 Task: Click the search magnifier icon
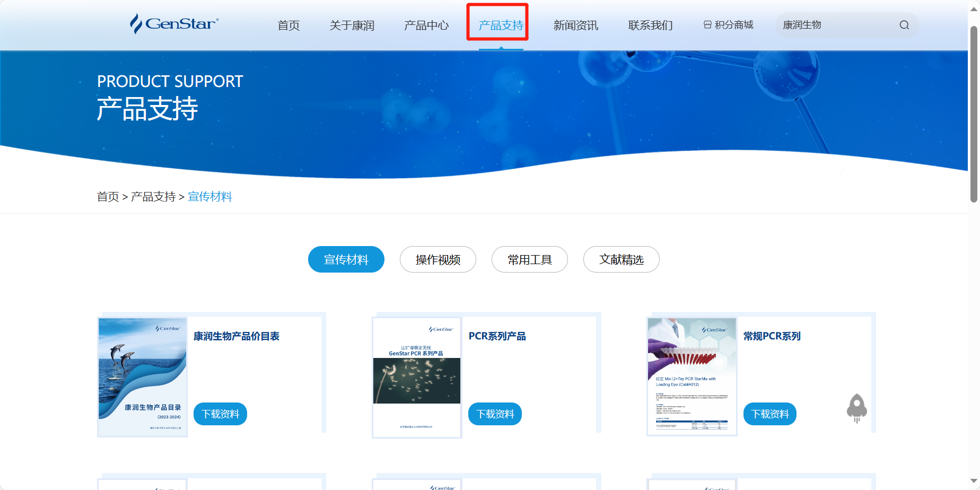[x=904, y=25]
